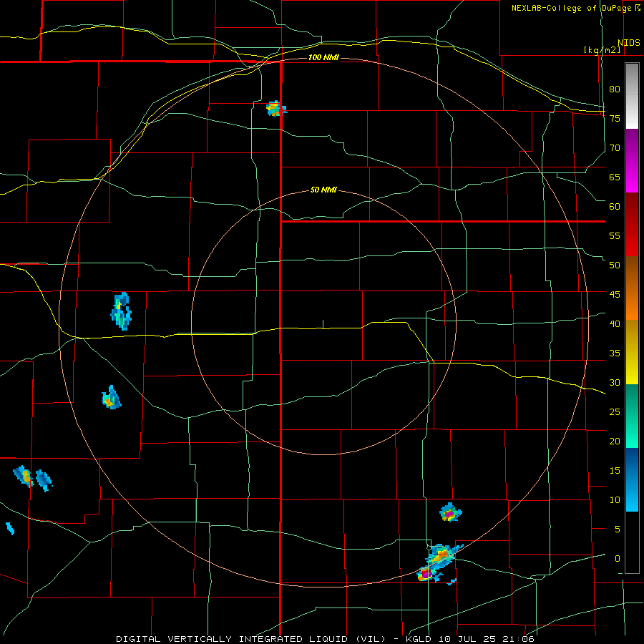
Task: Pick the 55 scale value
Action: click(x=615, y=235)
